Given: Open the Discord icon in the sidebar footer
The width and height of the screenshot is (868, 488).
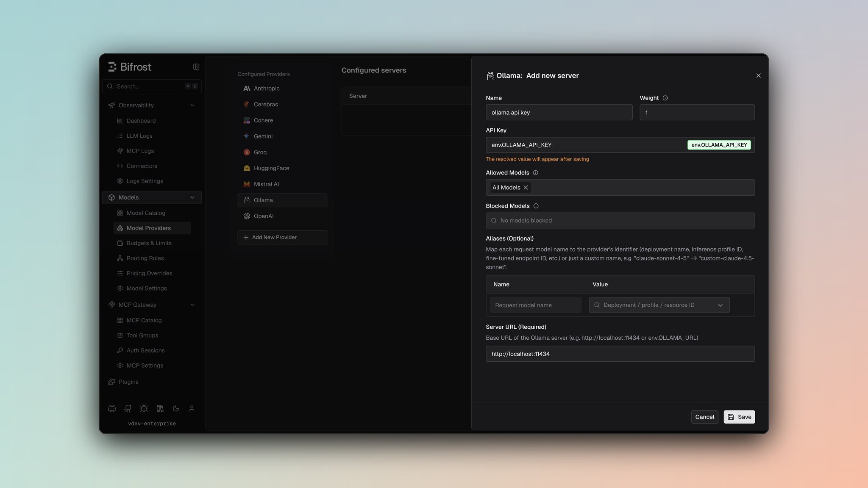Looking at the screenshot, I should (x=112, y=408).
